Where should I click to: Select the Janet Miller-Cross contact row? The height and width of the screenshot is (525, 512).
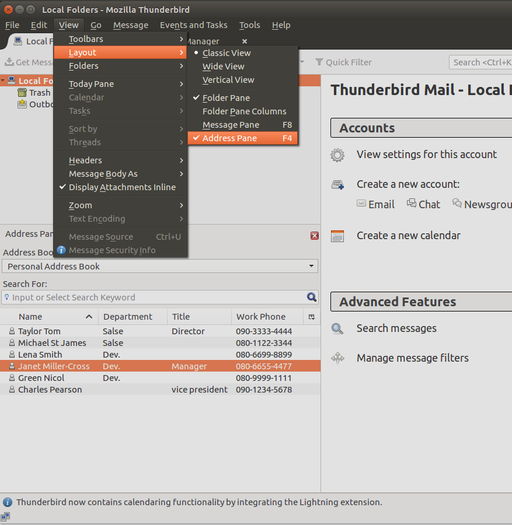click(160, 366)
